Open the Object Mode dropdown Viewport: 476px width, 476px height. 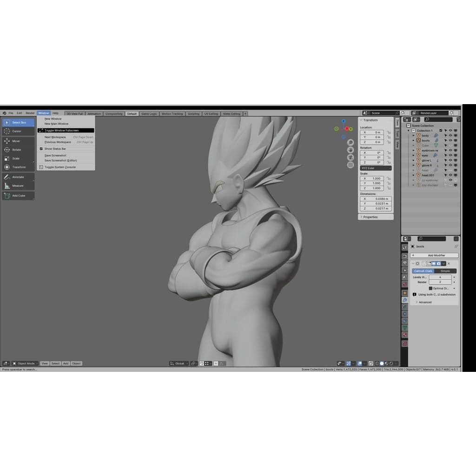pyautogui.click(x=25, y=364)
